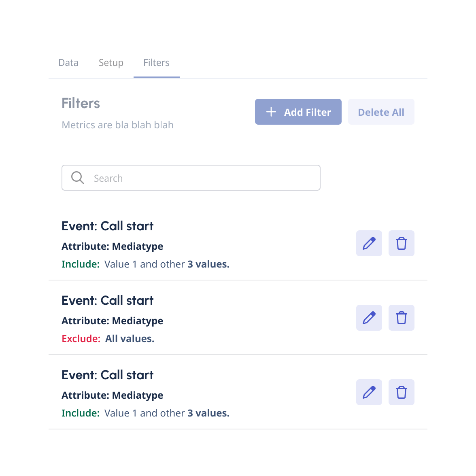This screenshot has width=476, height=476.
Task: Click the plus icon on Add Filter
Action: pos(271,112)
